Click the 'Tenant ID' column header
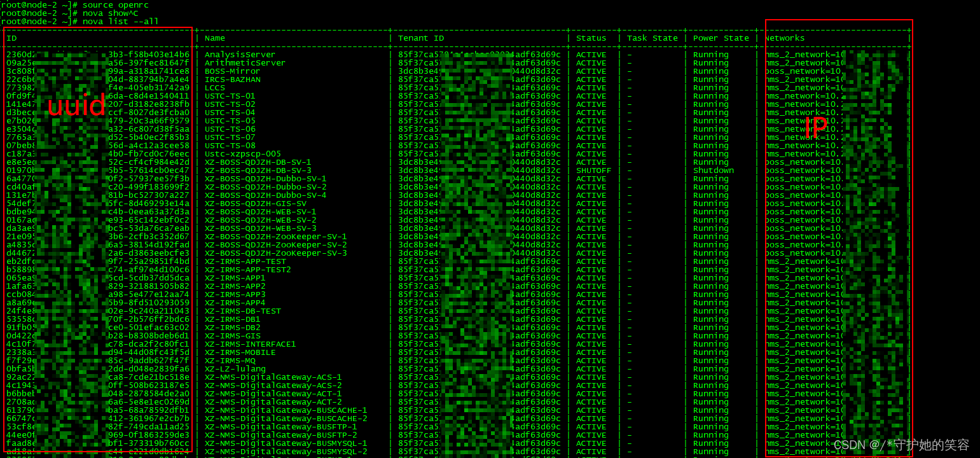 (421, 38)
